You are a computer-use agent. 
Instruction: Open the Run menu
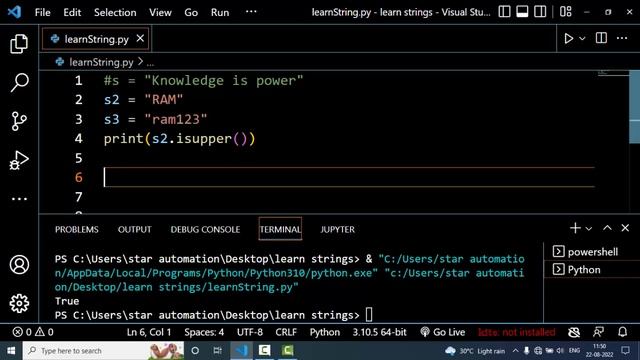coord(220,12)
